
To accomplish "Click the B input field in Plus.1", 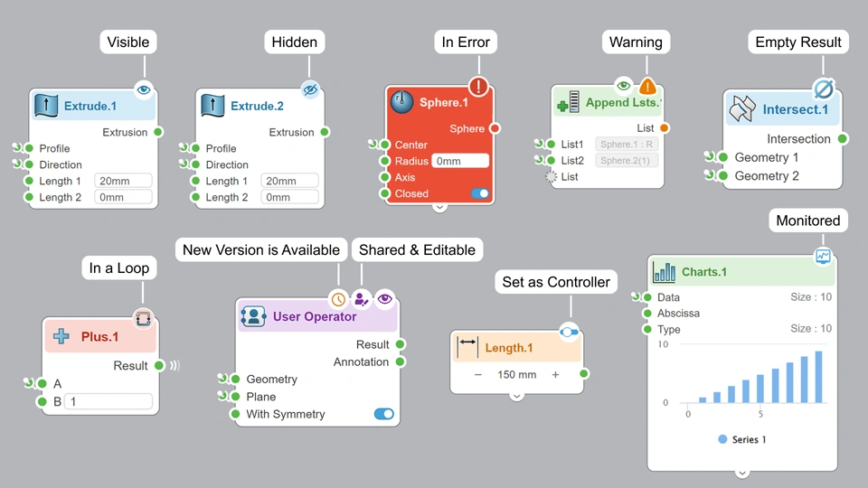I will pos(108,401).
